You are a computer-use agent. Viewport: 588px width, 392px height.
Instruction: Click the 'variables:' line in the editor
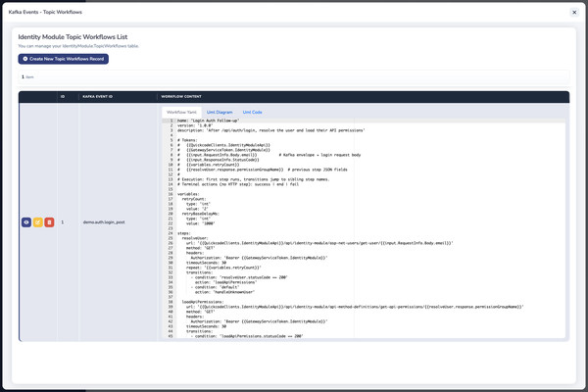tap(188, 194)
